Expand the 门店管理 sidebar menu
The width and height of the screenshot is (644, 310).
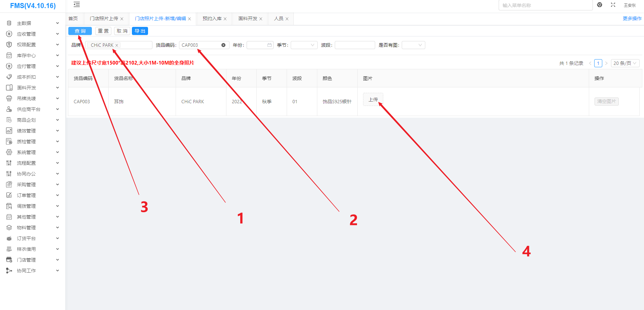(x=33, y=260)
